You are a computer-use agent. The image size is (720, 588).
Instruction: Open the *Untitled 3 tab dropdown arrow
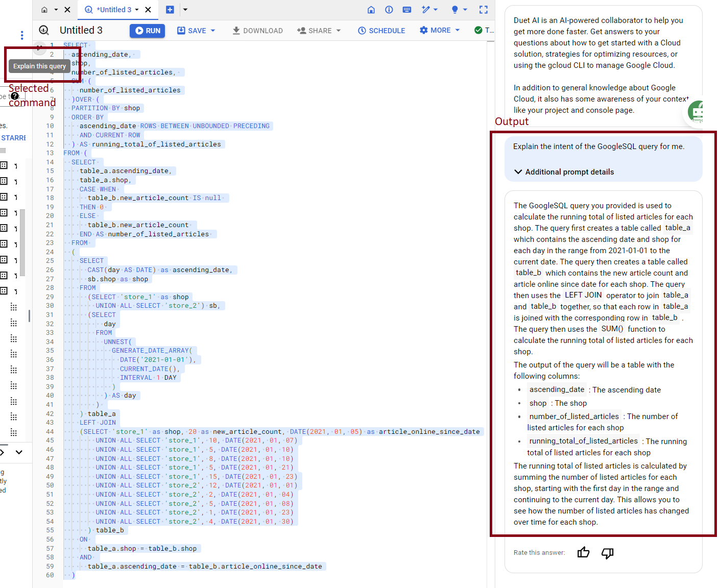pyautogui.click(x=137, y=10)
